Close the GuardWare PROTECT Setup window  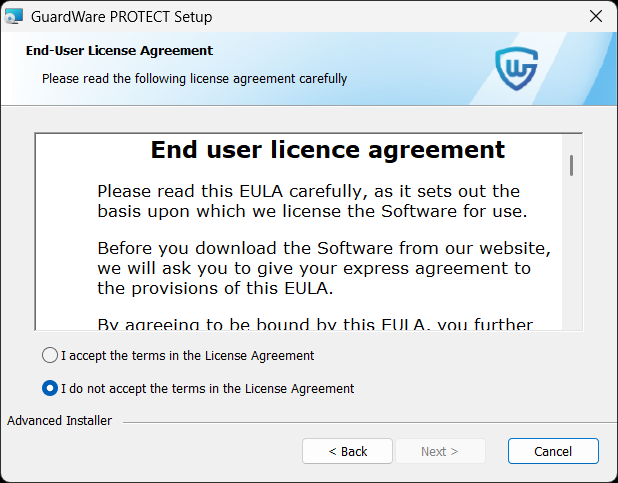[x=596, y=17]
